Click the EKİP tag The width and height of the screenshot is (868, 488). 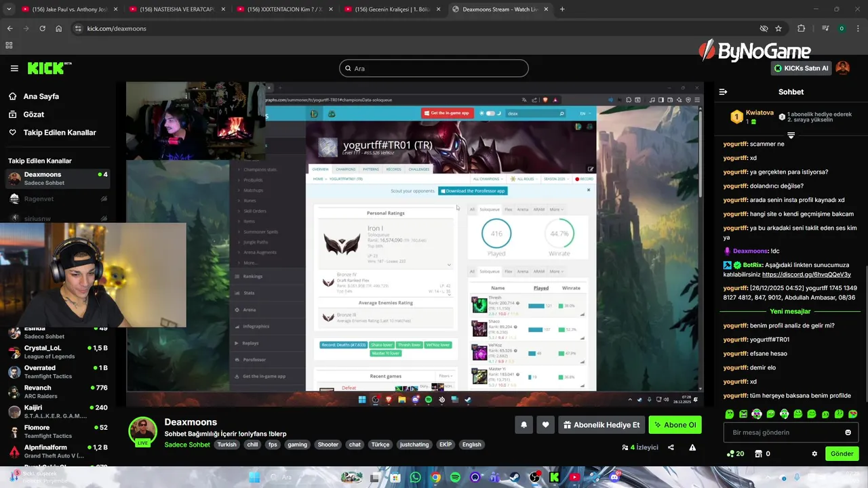tap(446, 445)
